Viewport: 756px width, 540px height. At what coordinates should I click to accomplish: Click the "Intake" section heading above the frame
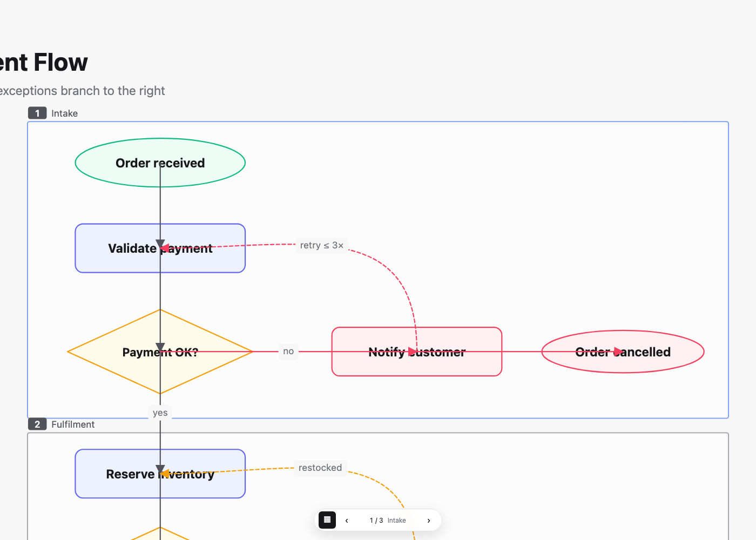tap(65, 113)
